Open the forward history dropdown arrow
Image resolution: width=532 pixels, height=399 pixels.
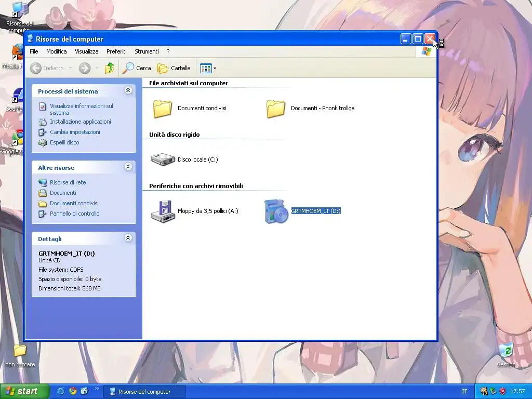tap(97, 68)
